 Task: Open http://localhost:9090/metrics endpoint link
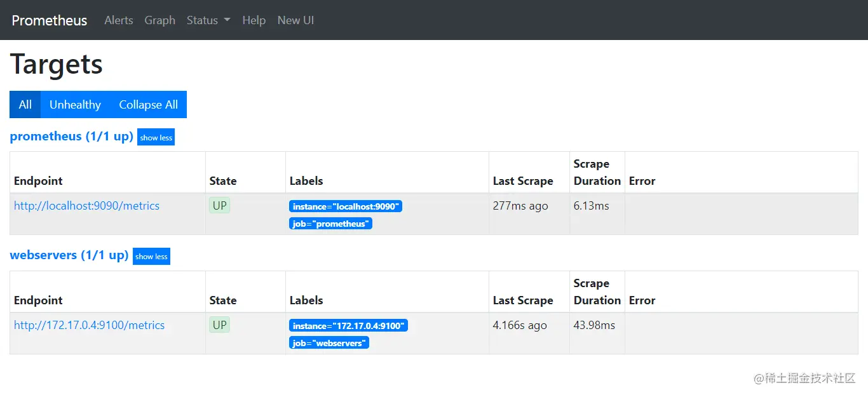(x=86, y=206)
